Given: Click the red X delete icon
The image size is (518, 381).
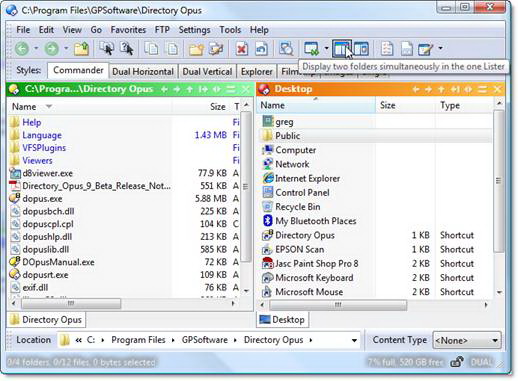Looking at the screenshot, I should [242, 49].
